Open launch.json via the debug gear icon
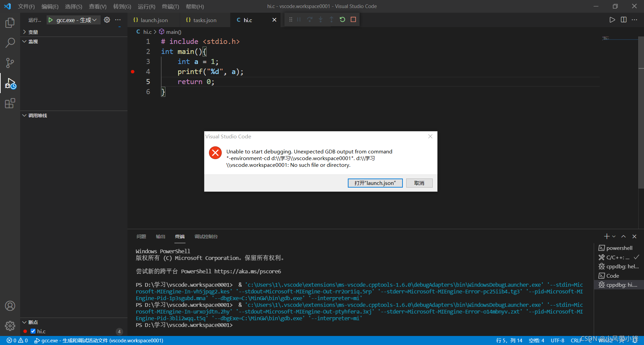This screenshot has height=345, width=644. [107, 20]
